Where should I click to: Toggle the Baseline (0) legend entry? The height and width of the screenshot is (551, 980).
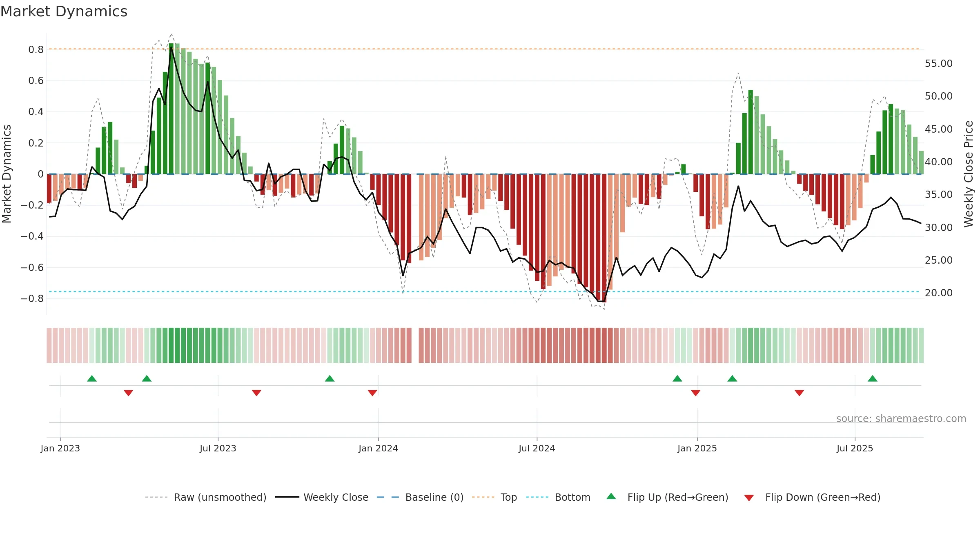pyautogui.click(x=434, y=497)
